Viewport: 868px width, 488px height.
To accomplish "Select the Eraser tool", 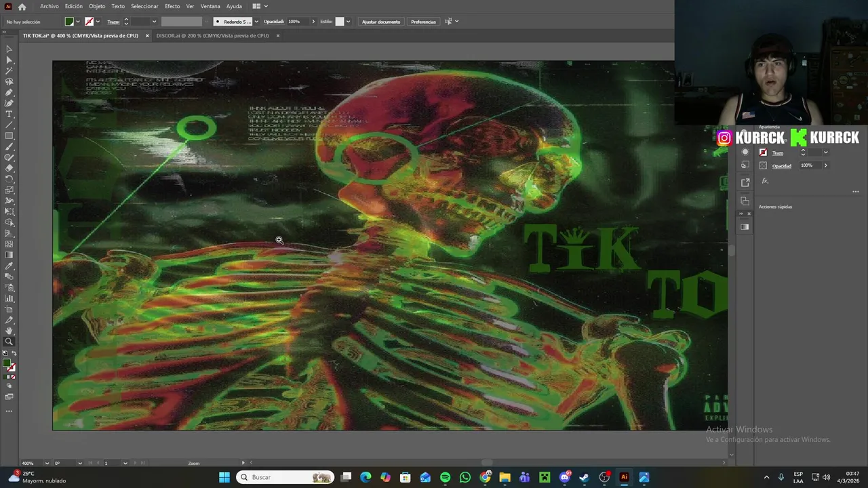I will [9, 168].
